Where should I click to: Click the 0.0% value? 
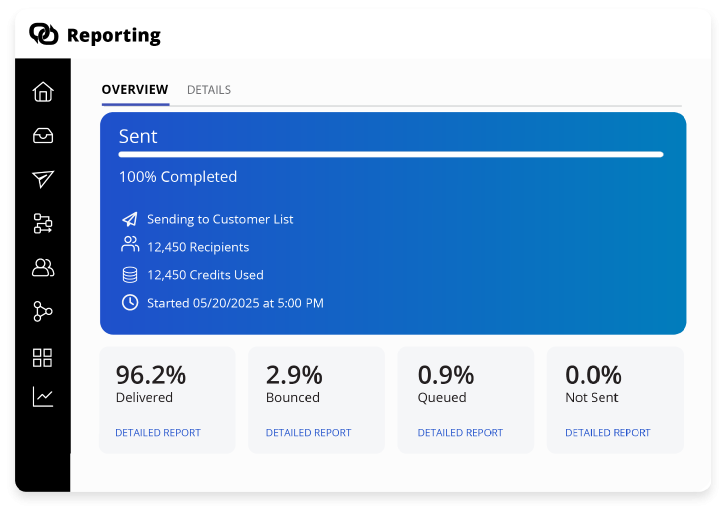coord(593,375)
